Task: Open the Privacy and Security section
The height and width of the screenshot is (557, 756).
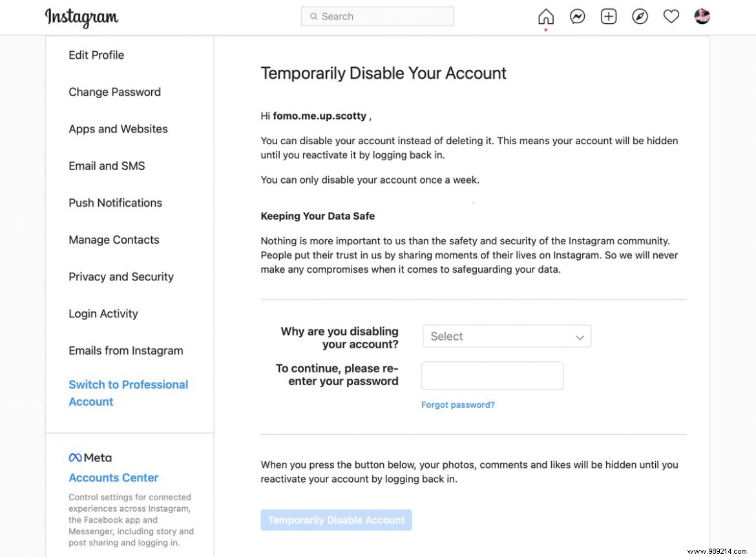Action: click(x=121, y=277)
